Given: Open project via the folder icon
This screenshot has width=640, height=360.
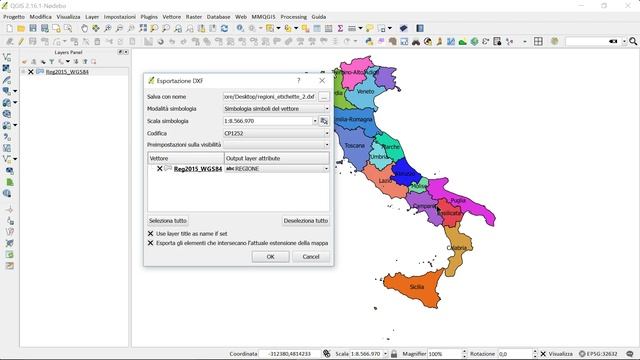Looking at the screenshot, I should click(21, 28).
